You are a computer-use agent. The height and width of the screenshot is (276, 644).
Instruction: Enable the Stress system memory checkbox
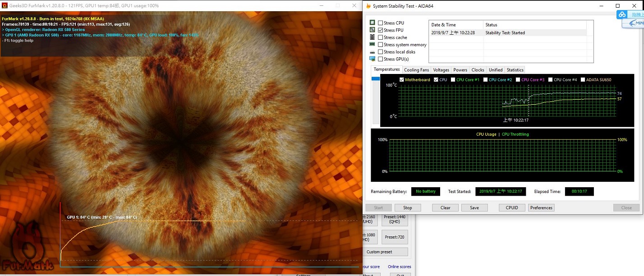point(381,45)
